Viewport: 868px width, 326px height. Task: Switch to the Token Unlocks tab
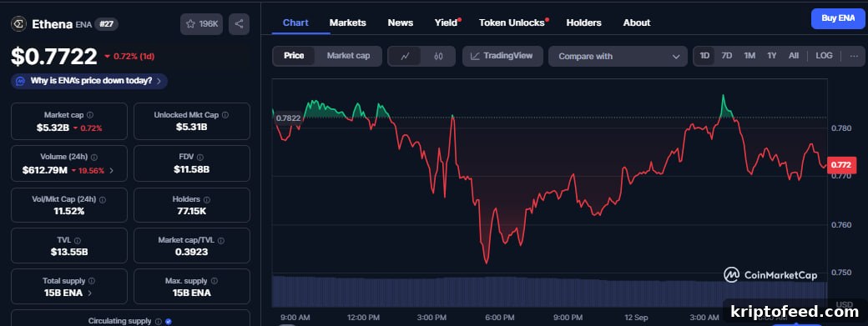[x=512, y=23]
